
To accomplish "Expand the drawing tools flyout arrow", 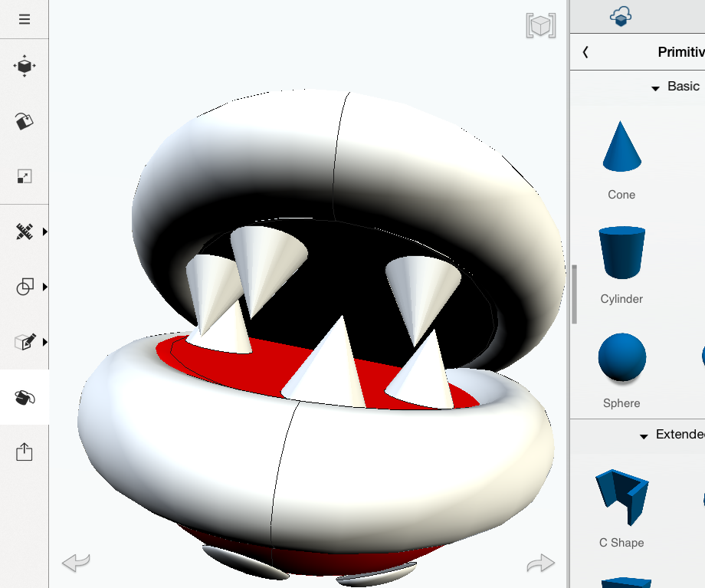I will pos(45,342).
